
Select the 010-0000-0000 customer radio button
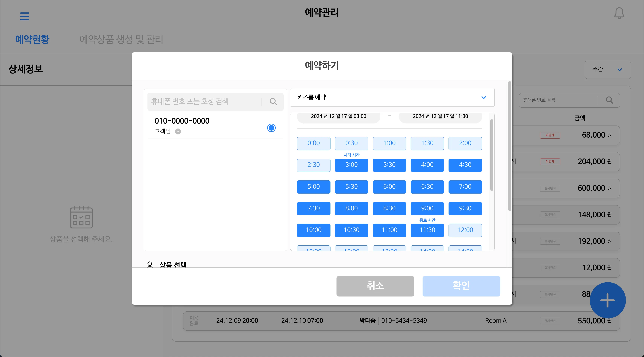pos(271,128)
